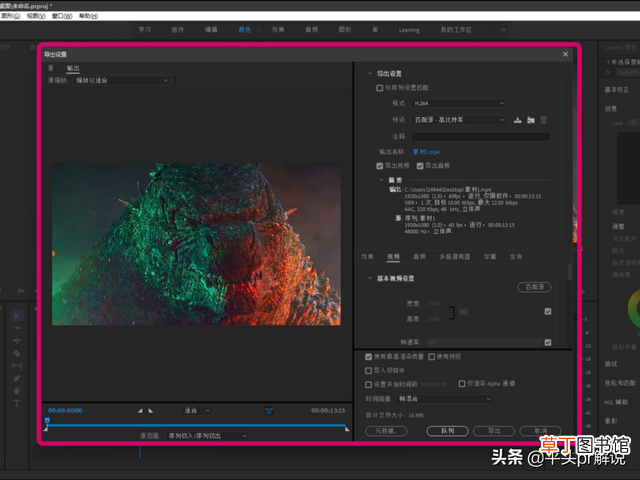Open the source scaling dropdown
This screenshot has height=480, width=640.
point(121,80)
